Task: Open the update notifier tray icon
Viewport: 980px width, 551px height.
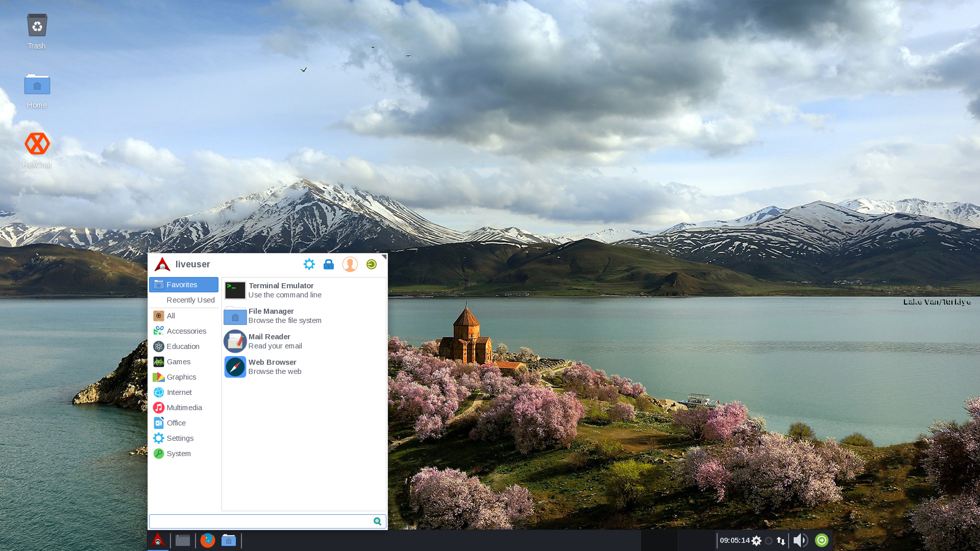Action: tap(757, 541)
